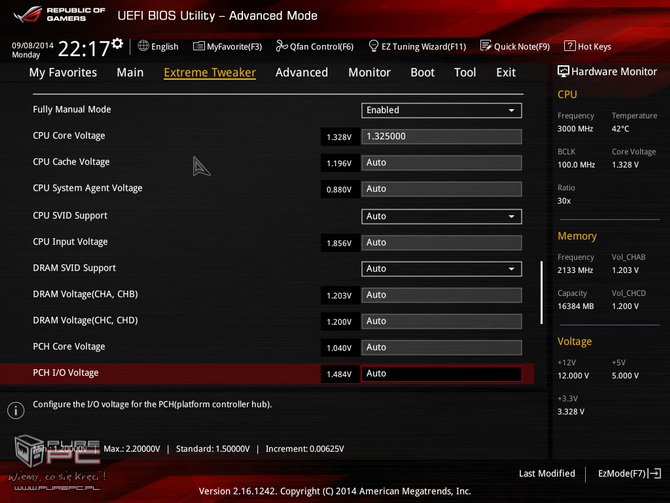Click the info circle icon
Image resolution: width=670 pixels, height=503 pixels.
point(16,410)
